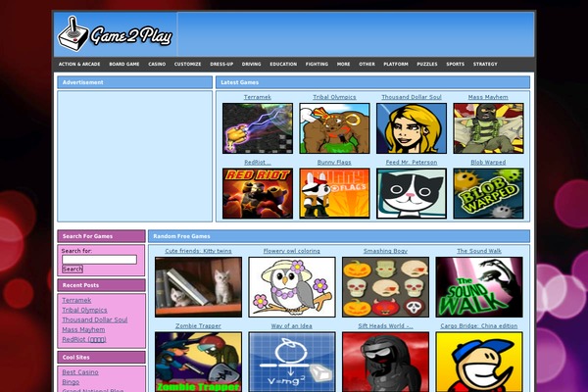588x392 pixels.
Task: Open the Mass Mayhem game thumbnail
Action: click(x=488, y=128)
